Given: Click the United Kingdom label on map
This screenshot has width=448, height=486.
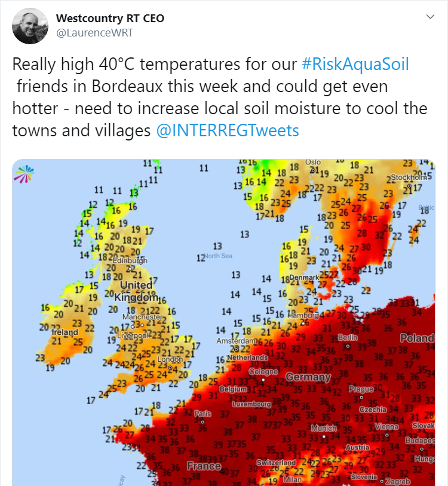Looking at the screenshot, I should (x=136, y=291).
